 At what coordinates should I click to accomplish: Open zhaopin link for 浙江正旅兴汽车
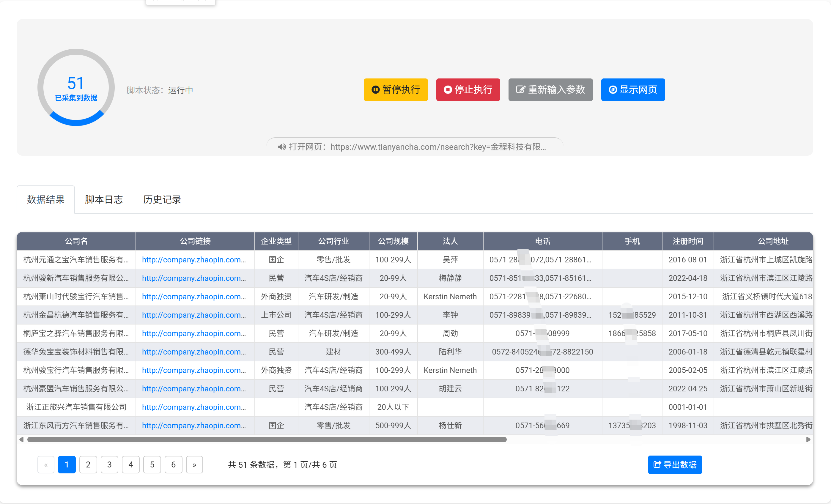pos(194,407)
